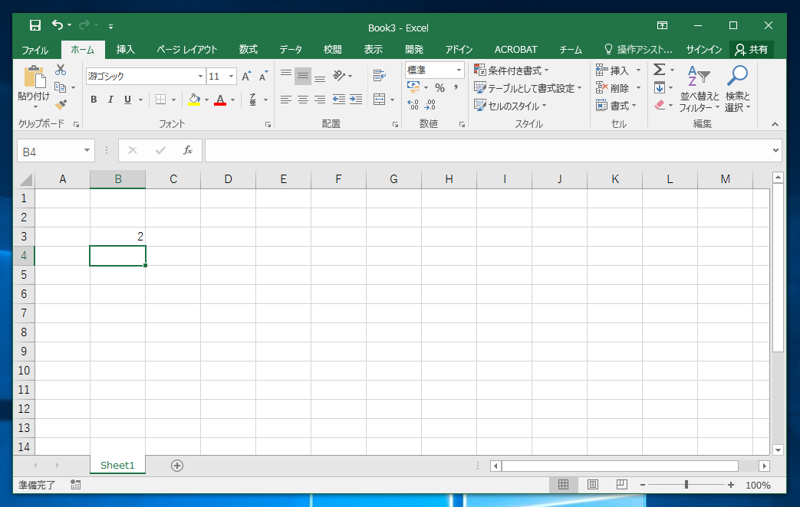The image size is (800, 507).
Task: Switch to the 挿入 tab
Action: pyautogui.click(x=126, y=49)
